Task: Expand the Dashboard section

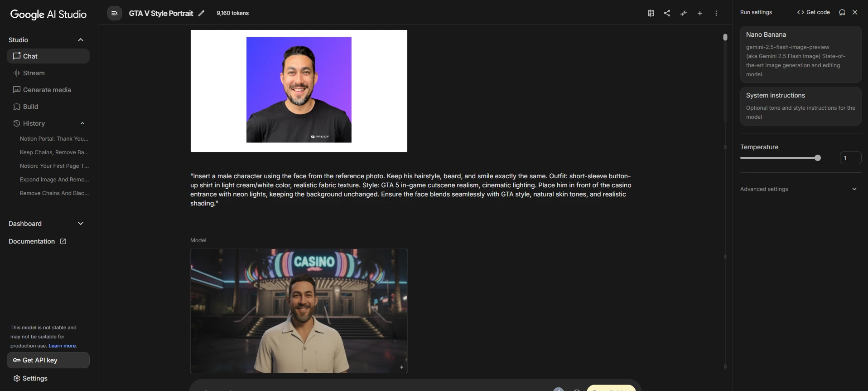Action: [81, 224]
